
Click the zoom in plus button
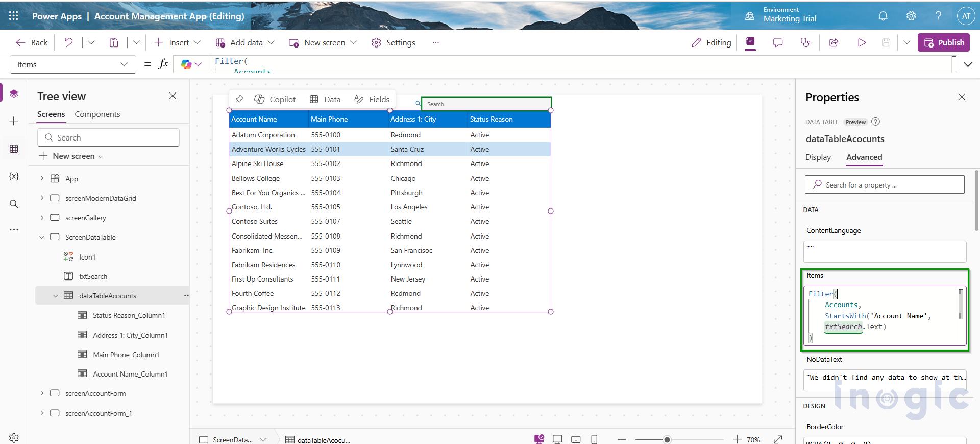point(737,439)
